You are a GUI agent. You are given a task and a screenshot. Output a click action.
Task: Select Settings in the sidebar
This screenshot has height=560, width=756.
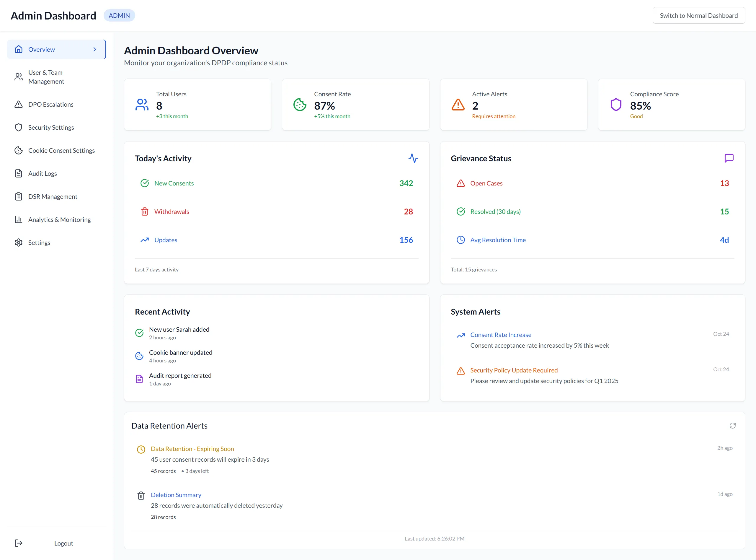pos(39,242)
